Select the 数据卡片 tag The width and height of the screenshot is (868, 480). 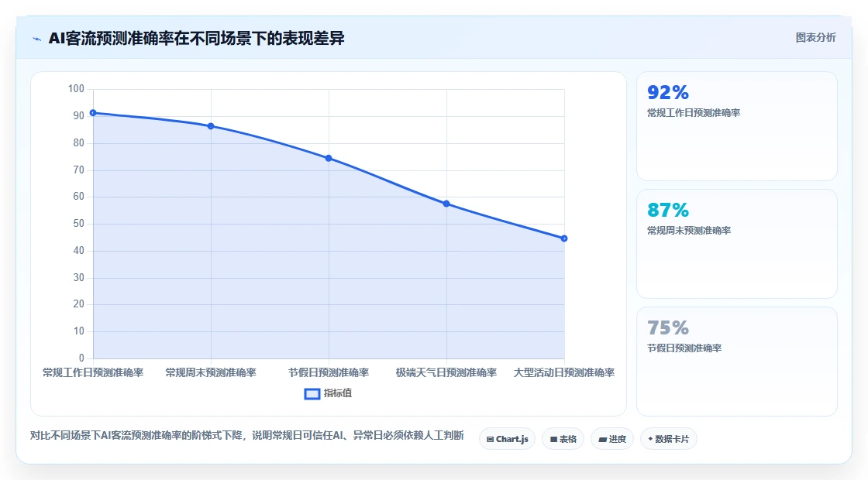point(669,439)
